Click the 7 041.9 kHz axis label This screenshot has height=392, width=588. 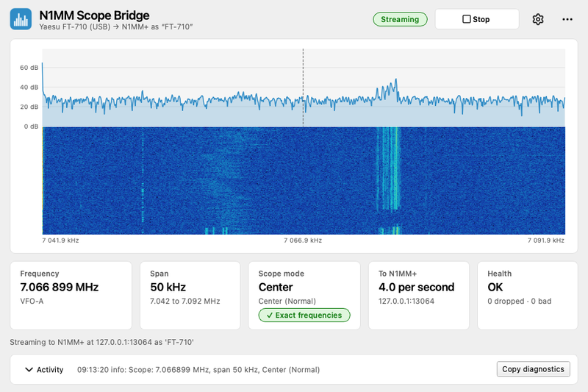(x=60, y=240)
